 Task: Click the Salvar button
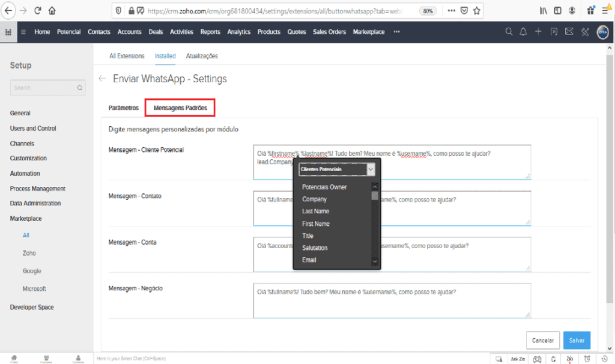point(577,340)
